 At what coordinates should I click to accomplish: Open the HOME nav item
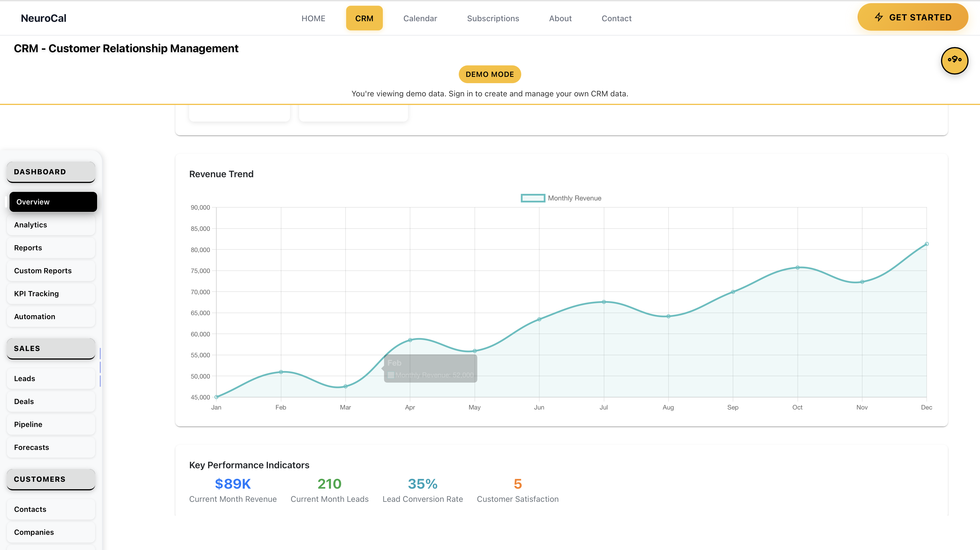point(313,18)
